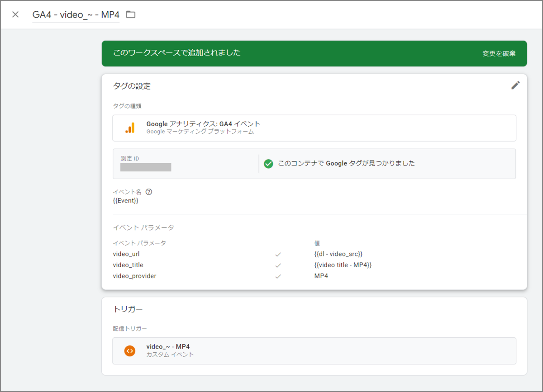543x392 pixels.
Task: Click the checkmark in the video_title row
Action: [278, 265]
